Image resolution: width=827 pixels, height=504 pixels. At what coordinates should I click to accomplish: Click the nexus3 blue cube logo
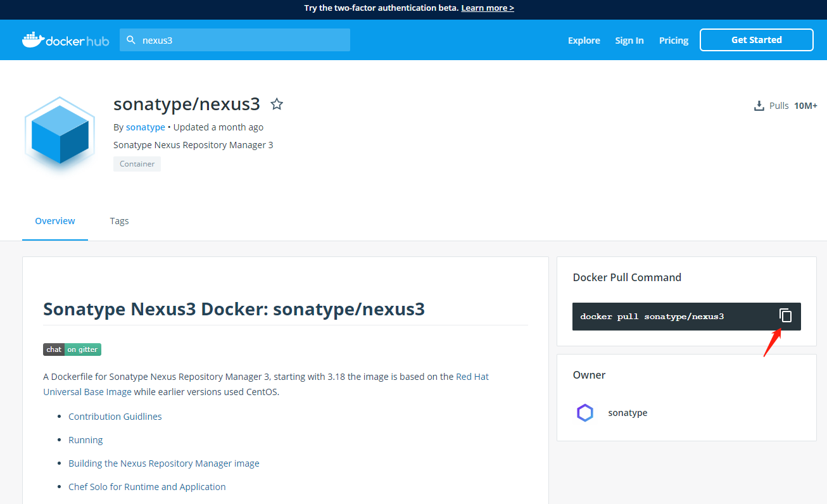60,134
